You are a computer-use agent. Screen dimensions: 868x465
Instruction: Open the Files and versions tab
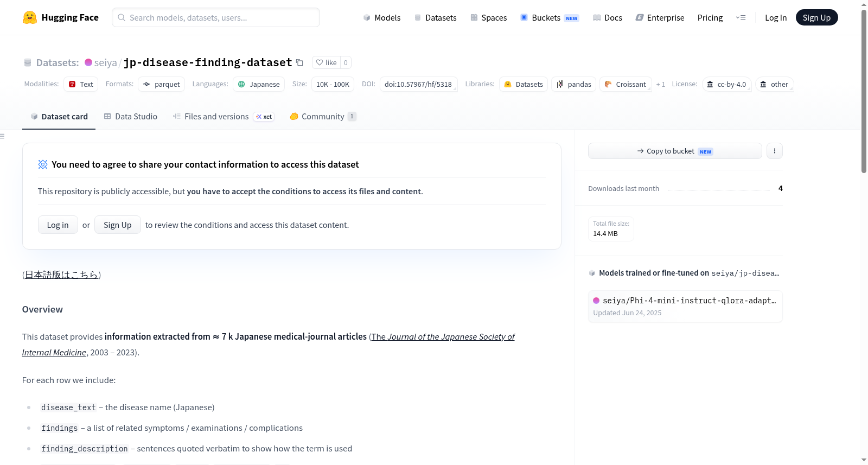pyautogui.click(x=224, y=117)
